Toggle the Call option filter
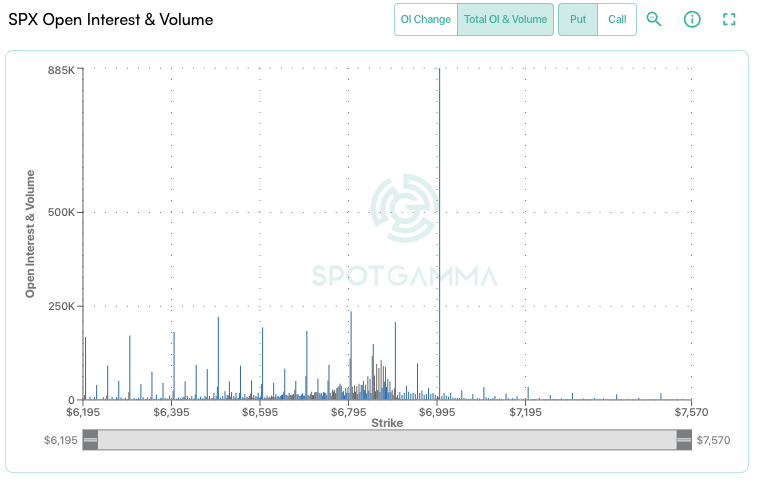 pos(617,19)
